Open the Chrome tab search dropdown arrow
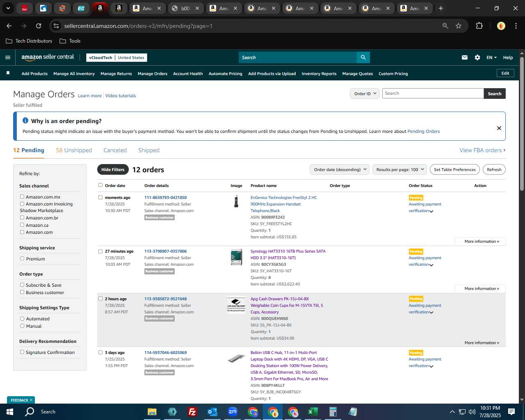The width and height of the screenshot is (525, 420). 8,8
